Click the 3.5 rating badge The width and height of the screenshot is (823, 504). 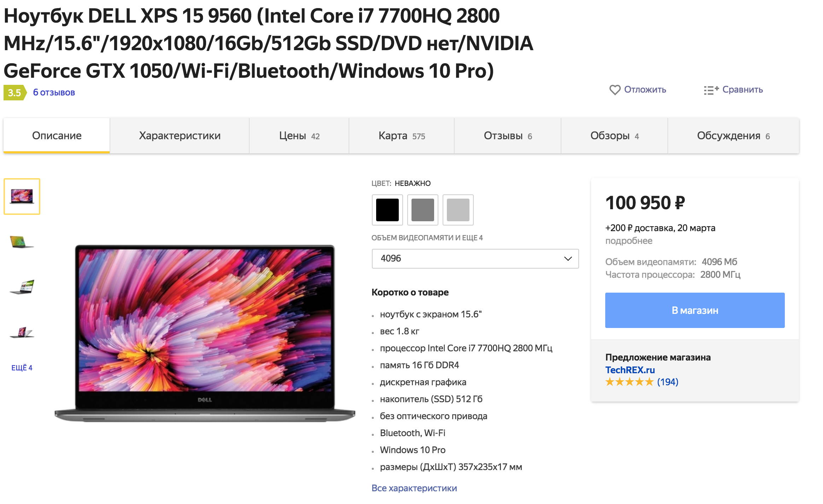click(15, 93)
